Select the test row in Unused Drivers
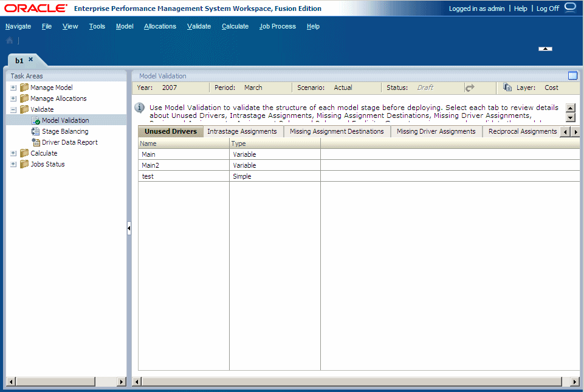The image size is (584, 392). point(149,176)
